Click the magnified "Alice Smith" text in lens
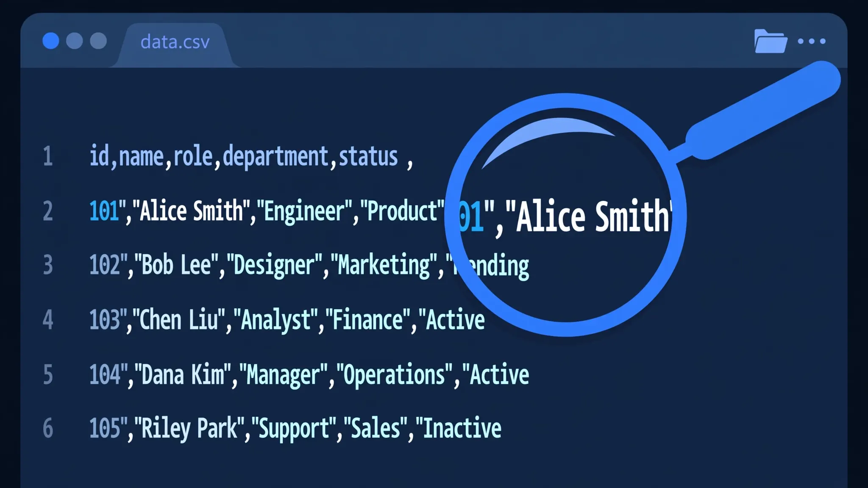Screen dimensions: 868x488 tap(589, 216)
